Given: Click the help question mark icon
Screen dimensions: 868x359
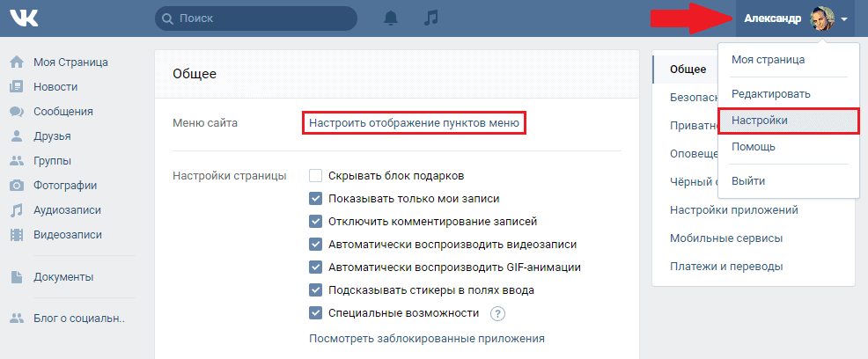Looking at the screenshot, I should point(497,313).
